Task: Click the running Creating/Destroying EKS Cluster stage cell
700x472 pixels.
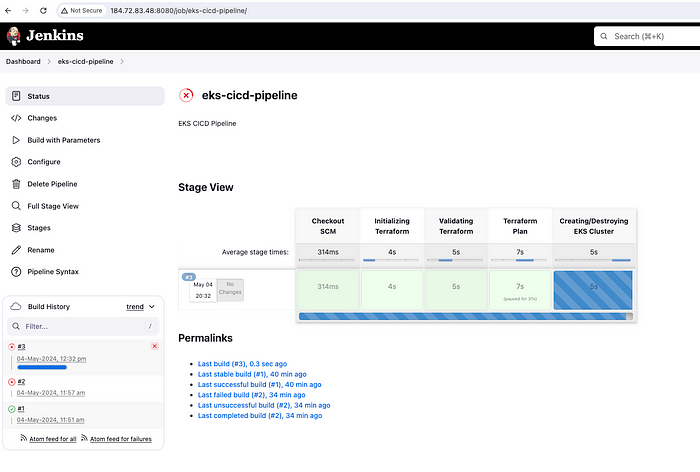Action: (593, 290)
